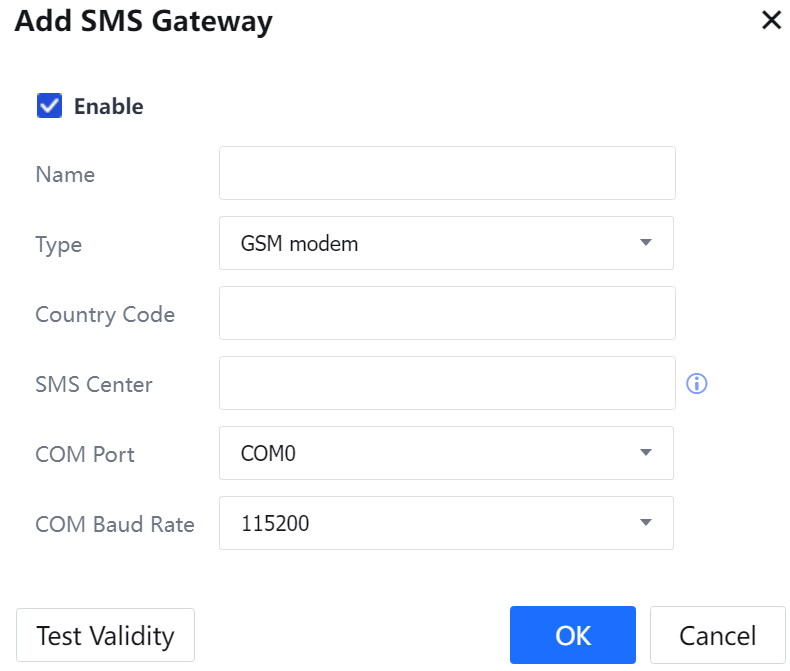Focus the Name input field
This screenshot has height=671, width=790.
coord(447,173)
